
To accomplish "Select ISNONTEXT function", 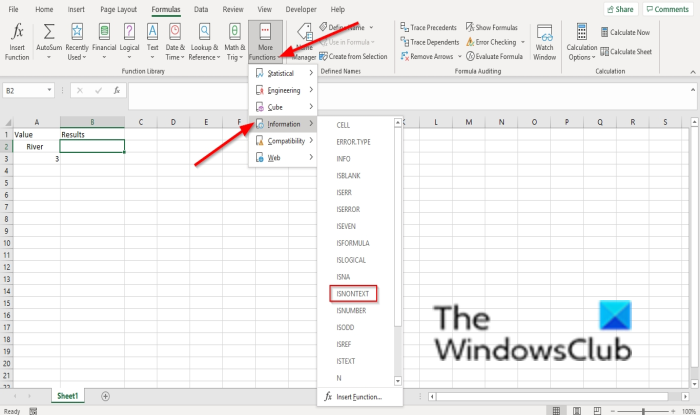I will [x=353, y=294].
